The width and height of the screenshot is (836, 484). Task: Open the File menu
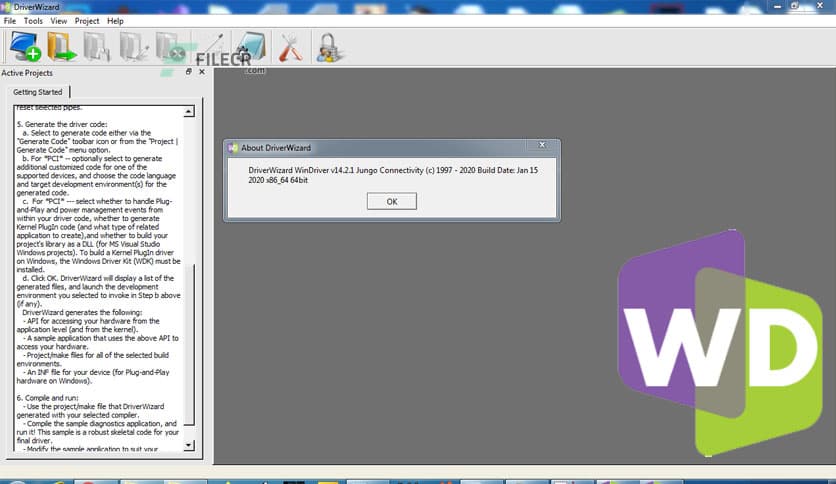(x=10, y=21)
